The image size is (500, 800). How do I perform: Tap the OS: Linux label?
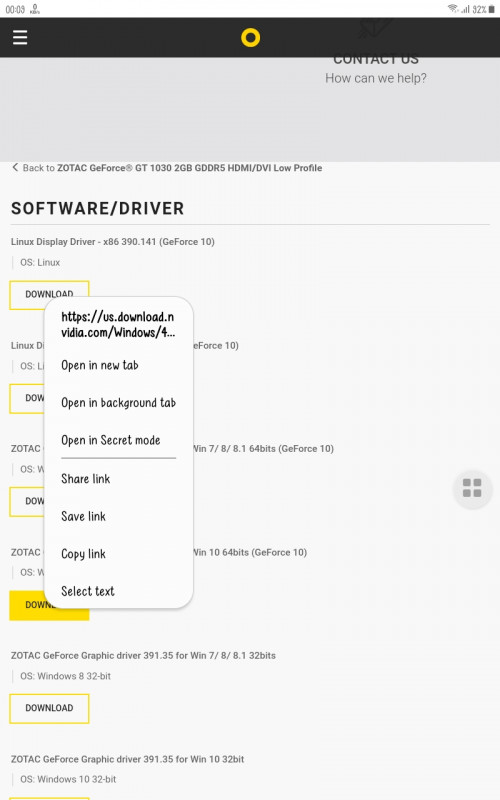pyautogui.click(x=40, y=262)
